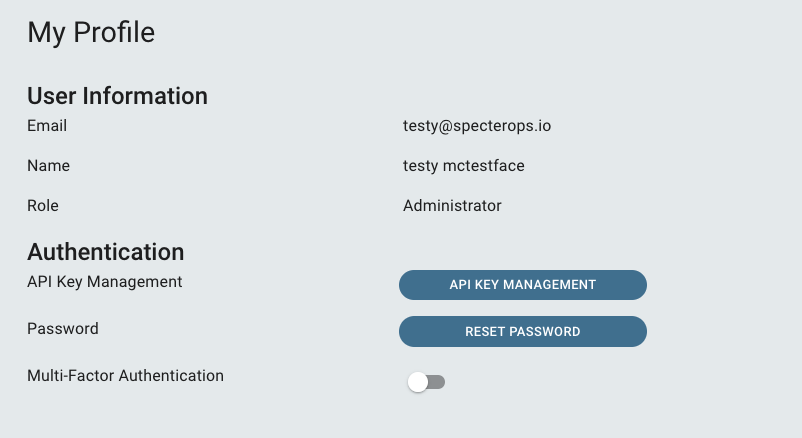
Task: Click the testy mctestface name value
Action: tap(464, 166)
